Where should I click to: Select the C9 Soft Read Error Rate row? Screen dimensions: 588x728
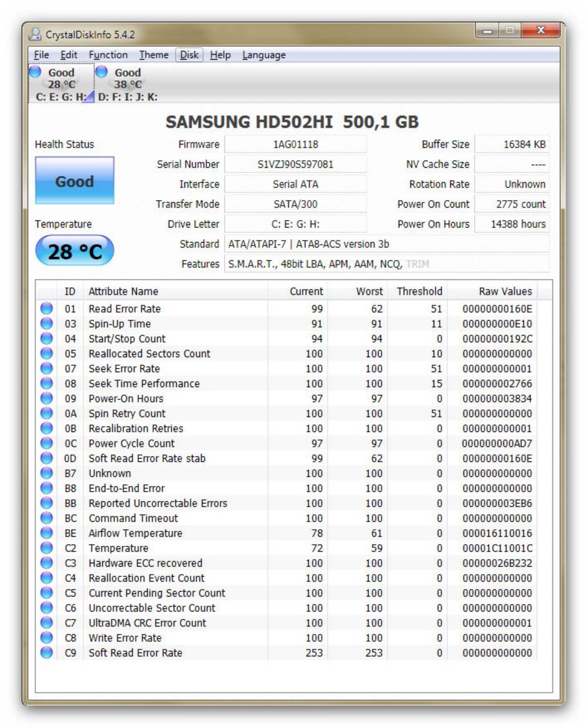click(x=287, y=653)
